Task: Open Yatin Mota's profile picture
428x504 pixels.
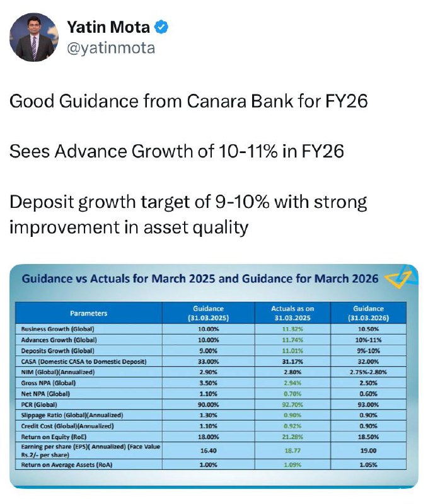Action: [x=34, y=37]
